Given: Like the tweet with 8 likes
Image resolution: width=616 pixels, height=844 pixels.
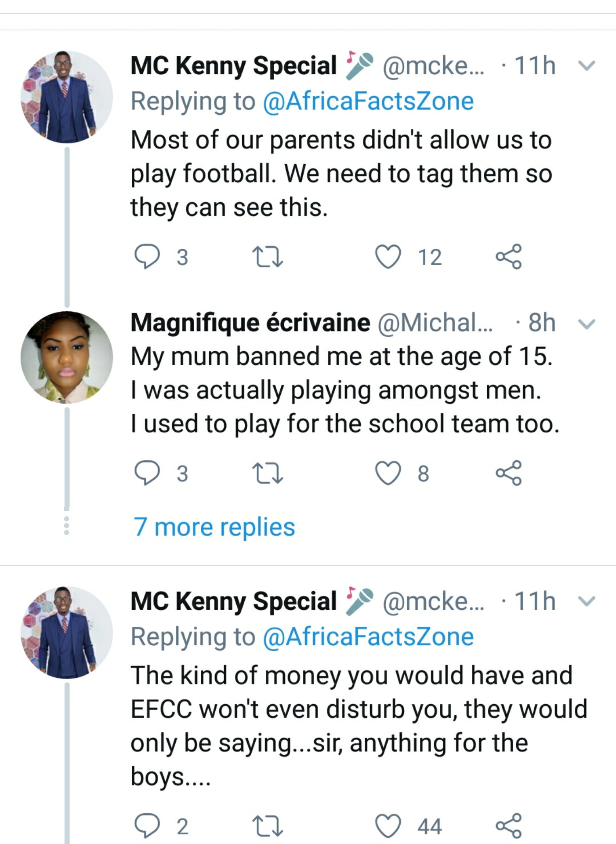Looking at the screenshot, I should (x=388, y=473).
